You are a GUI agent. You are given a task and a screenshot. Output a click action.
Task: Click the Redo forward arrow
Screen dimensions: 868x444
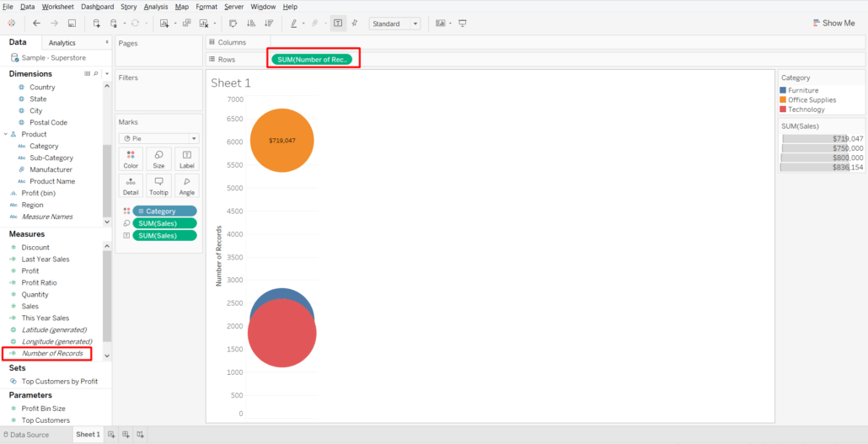(x=54, y=24)
